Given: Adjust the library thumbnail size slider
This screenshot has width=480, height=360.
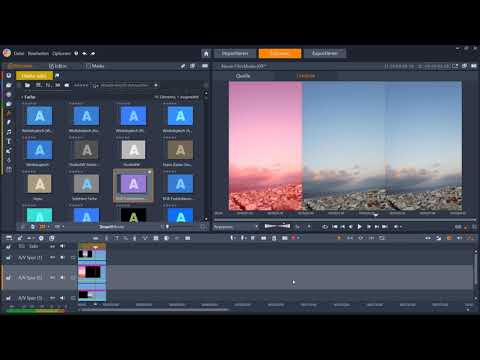Looking at the screenshot, I should tap(167, 227).
